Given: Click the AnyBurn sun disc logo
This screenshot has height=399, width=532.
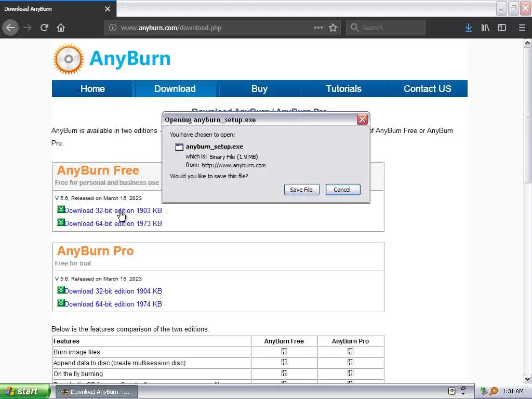Looking at the screenshot, I should point(69,59).
